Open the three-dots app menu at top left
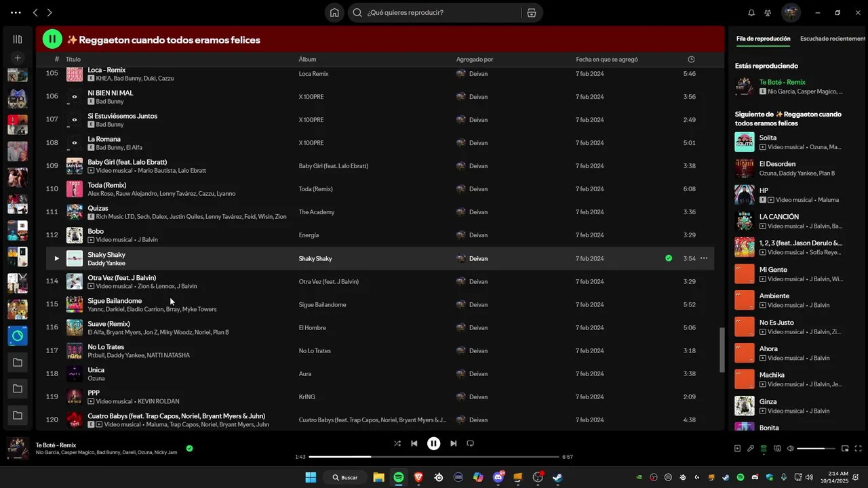868x488 pixels. tap(16, 12)
